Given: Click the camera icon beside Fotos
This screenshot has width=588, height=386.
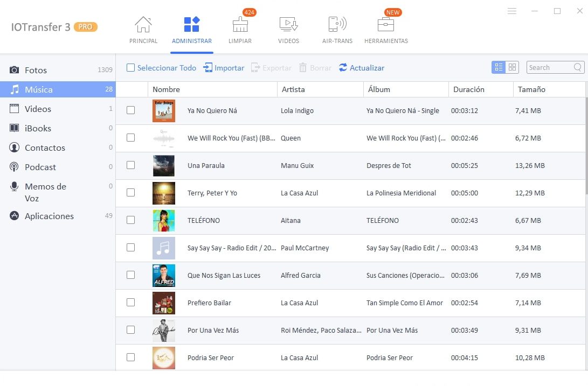Looking at the screenshot, I should click(x=14, y=69).
